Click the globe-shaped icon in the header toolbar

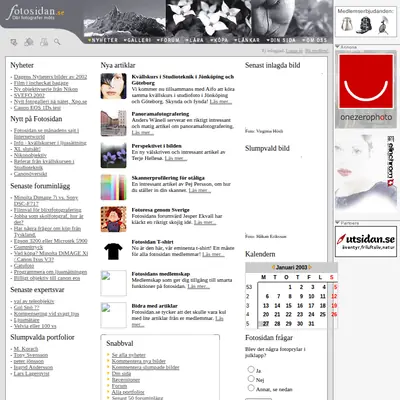pyautogui.click(x=29, y=42)
